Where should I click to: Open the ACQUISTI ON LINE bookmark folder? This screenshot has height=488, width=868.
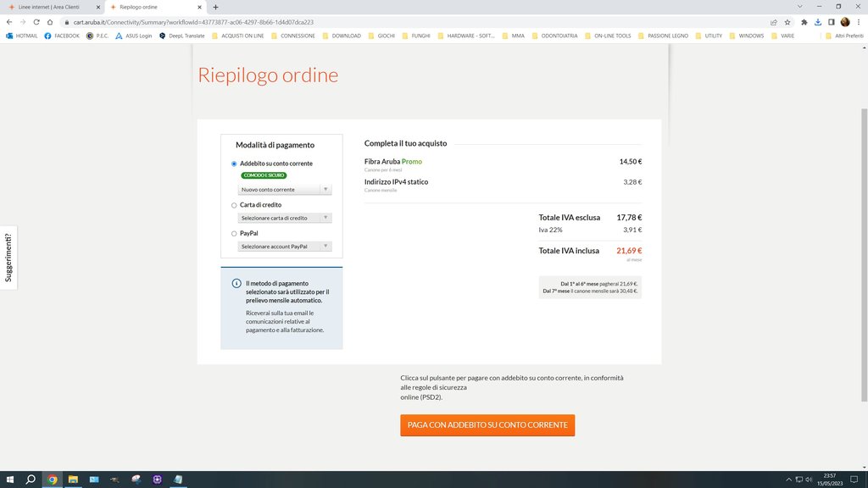click(237, 36)
